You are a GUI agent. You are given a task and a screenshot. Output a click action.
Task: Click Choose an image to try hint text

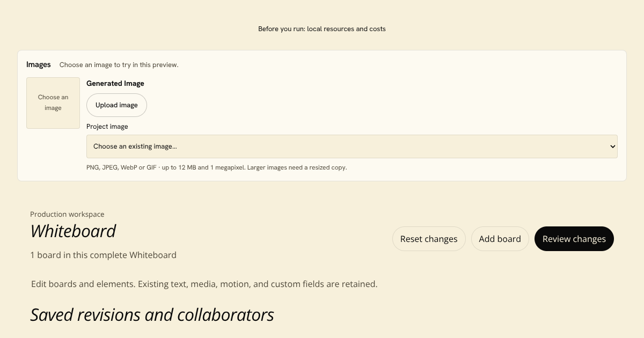(119, 65)
